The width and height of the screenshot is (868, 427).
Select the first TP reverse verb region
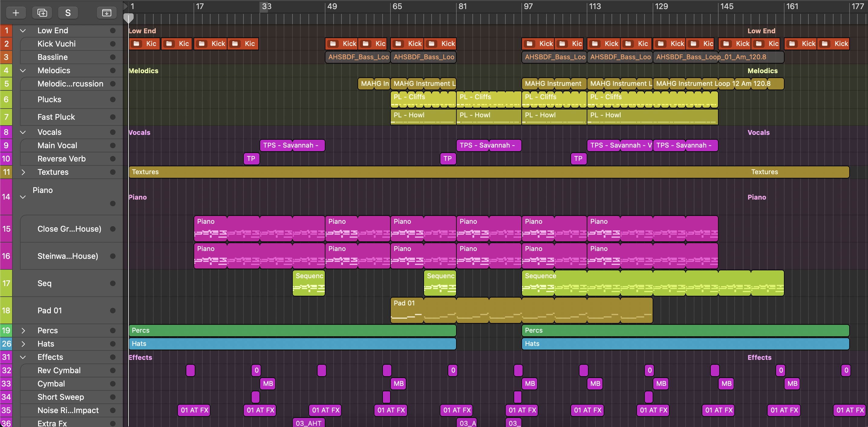pyautogui.click(x=251, y=159)
